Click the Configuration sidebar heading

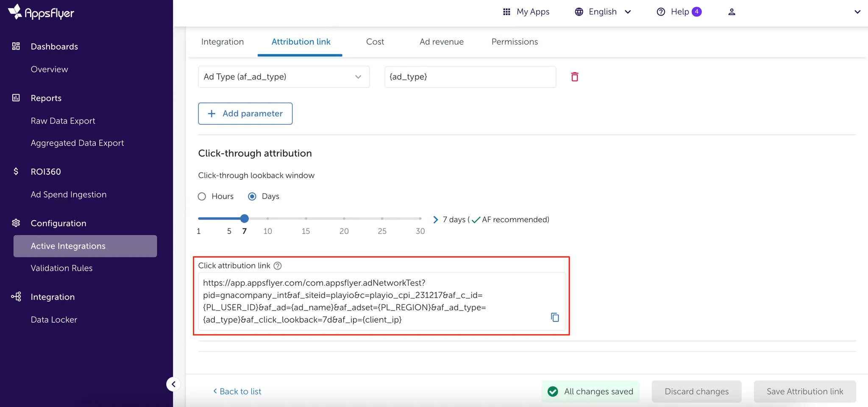click(58, 223)
